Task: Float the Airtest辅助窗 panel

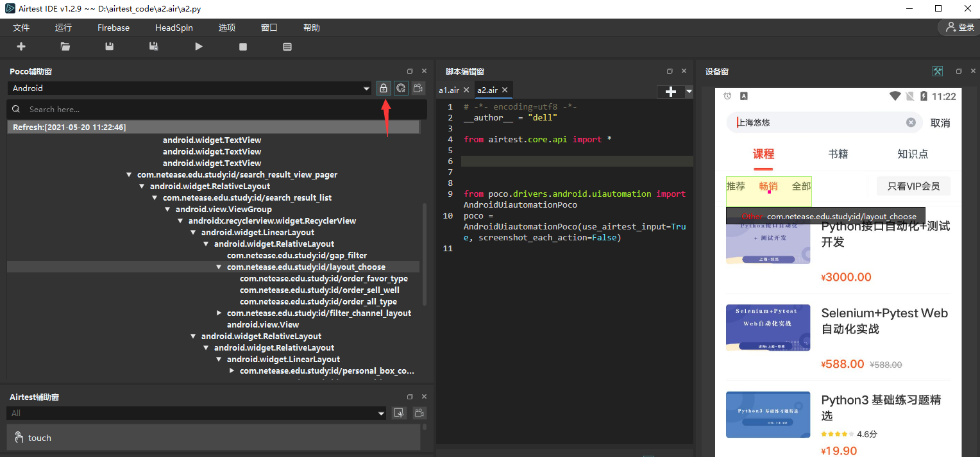Action: pyautogui.click(x=410, y=397)
